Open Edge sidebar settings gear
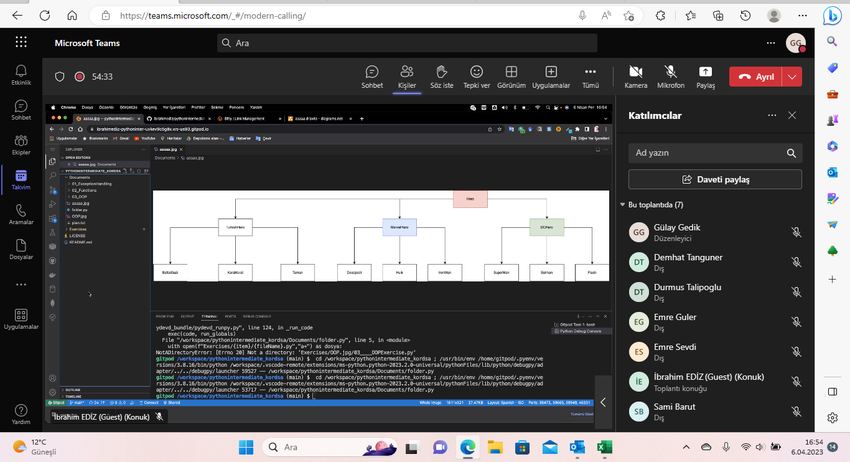The image size is (850, 462). tap(832, 418)
